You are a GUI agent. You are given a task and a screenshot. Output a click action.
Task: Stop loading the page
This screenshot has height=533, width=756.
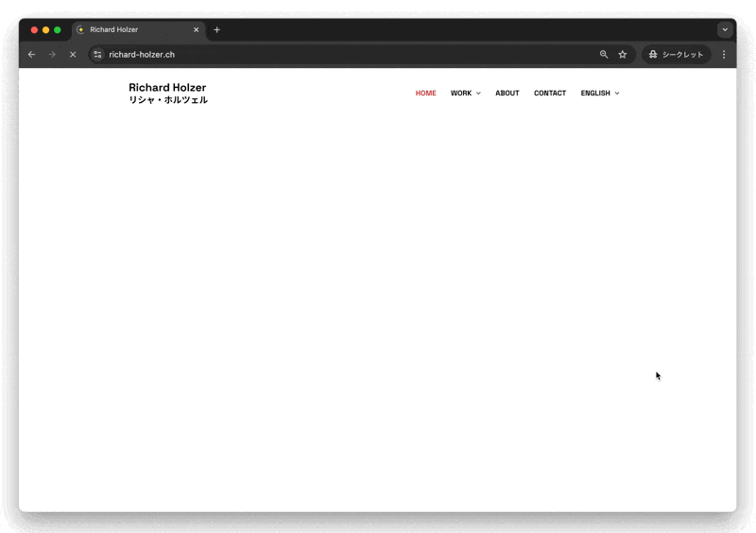point(73,55)
